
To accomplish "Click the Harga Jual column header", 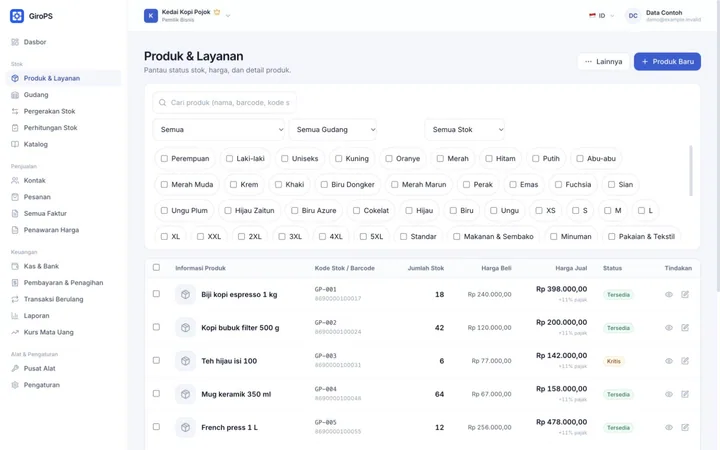I will (571, 268).
